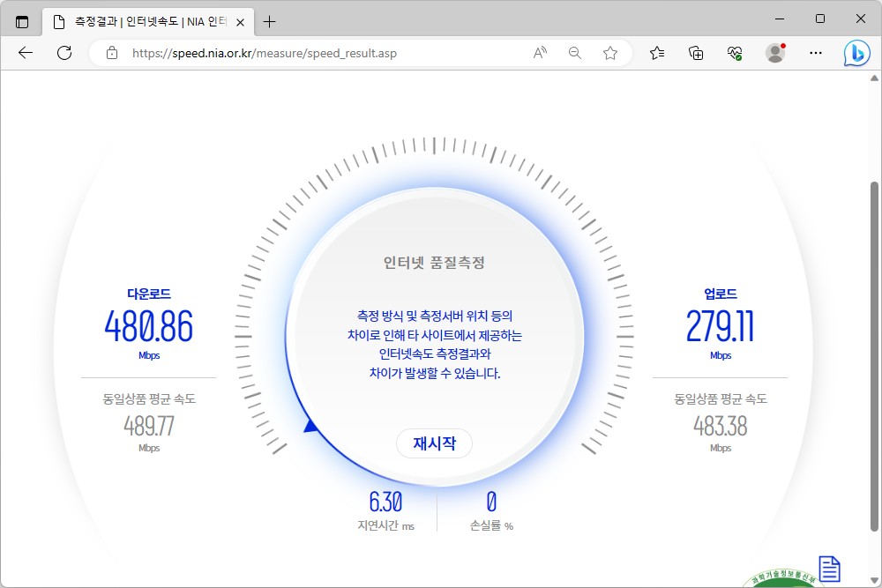Select the 측정결과 | 인터넷속도 tab
The height and width of the screenshot is (588, 882).
point(148,22)
